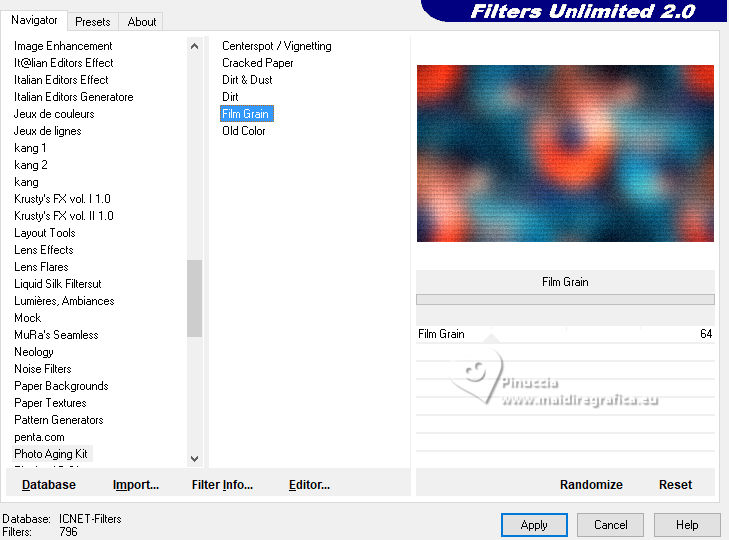729x540 pixels.
Task: Select Photo Aging Kit category
Action: 51,454
